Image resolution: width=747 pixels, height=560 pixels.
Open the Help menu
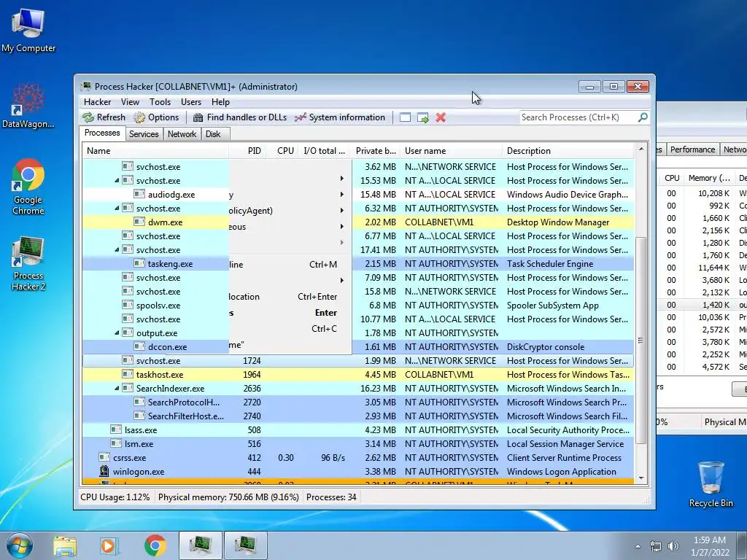click(220, 102)
